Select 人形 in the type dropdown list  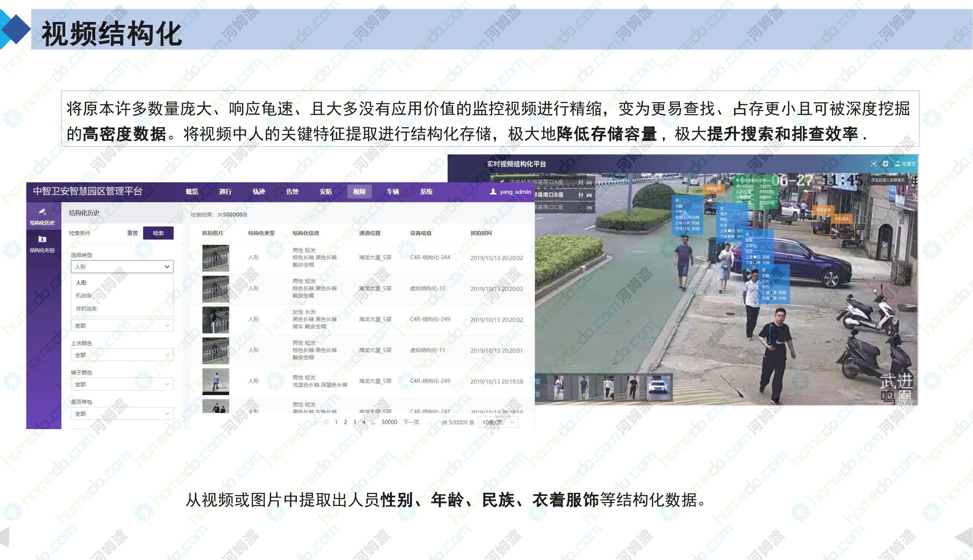pos(81,282)
